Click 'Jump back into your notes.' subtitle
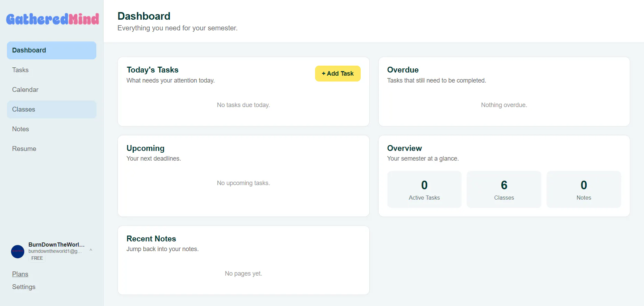 tap(162, 249)
